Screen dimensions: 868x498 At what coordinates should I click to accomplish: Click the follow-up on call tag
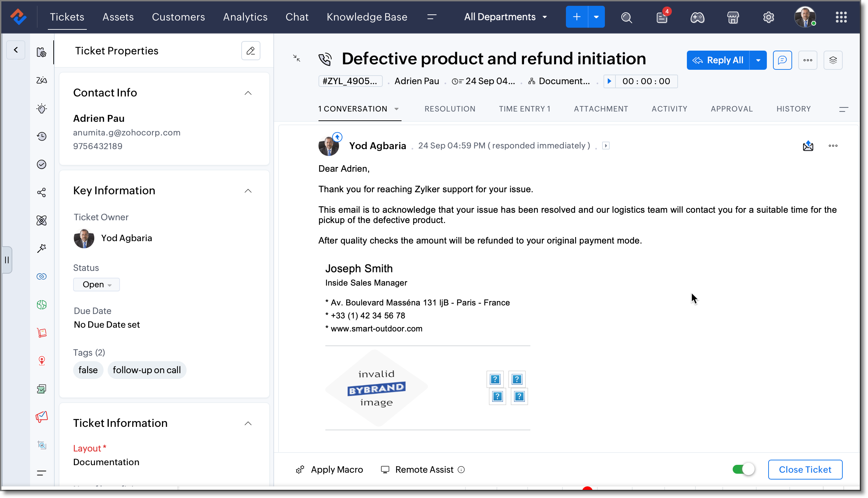pyautogui.click(x=147, y=370)
